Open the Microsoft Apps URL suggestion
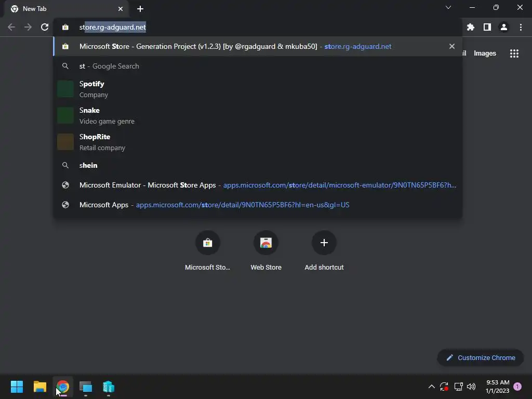This screenshot has width=532, height=399. coord(258,205)
